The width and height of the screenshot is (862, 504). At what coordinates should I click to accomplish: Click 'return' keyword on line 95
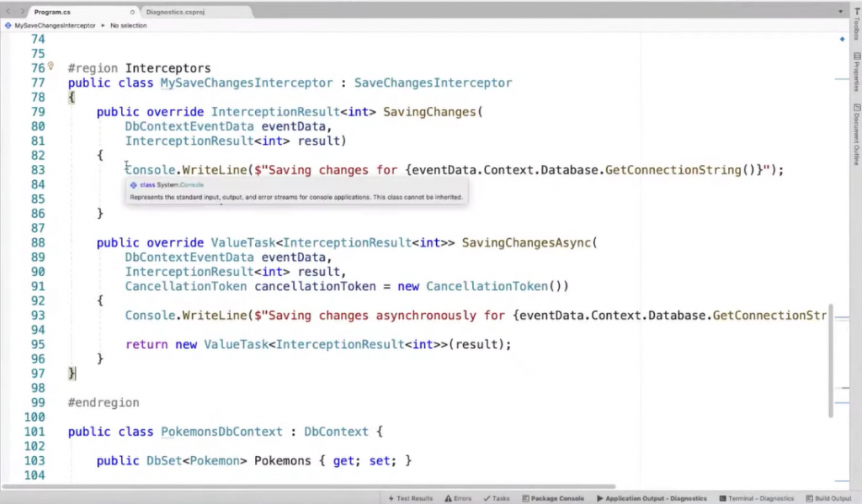146,345
